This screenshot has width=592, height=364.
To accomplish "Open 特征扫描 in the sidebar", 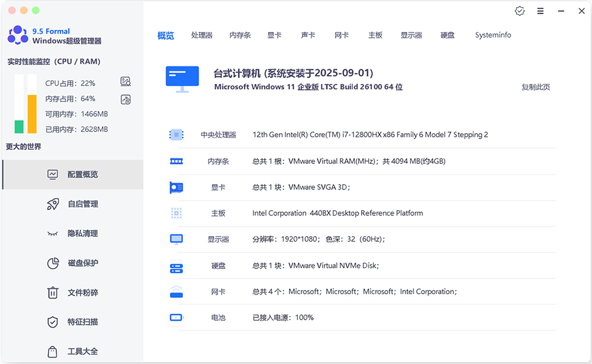I will click(73, 322).
